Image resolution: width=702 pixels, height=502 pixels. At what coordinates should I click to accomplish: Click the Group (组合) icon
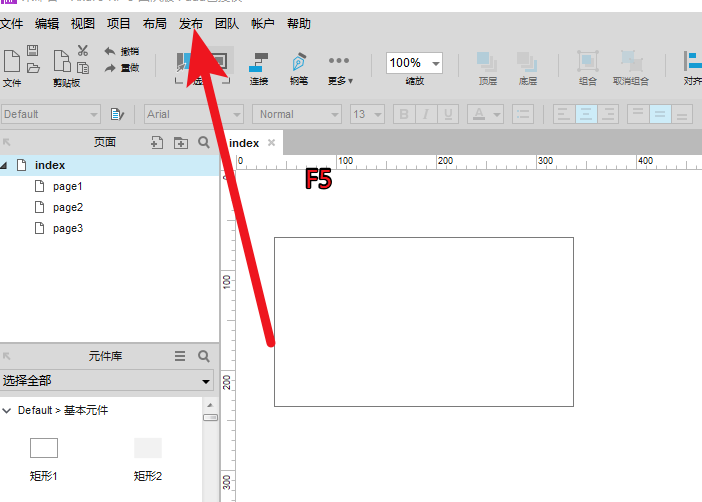588,66
